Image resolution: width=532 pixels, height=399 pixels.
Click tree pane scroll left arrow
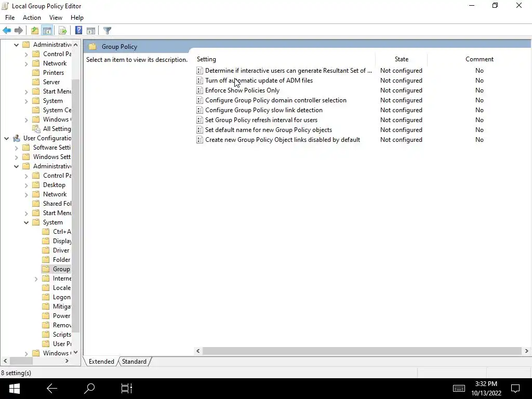[5, 361]
